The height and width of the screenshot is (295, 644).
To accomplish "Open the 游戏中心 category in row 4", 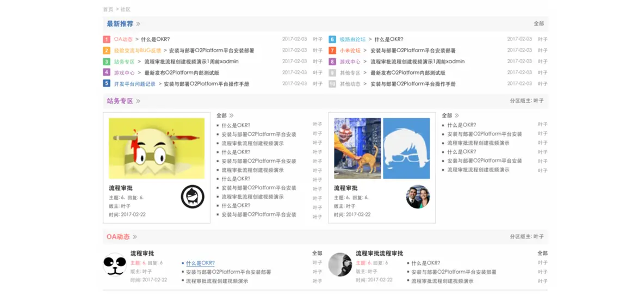I will (124, 73).
